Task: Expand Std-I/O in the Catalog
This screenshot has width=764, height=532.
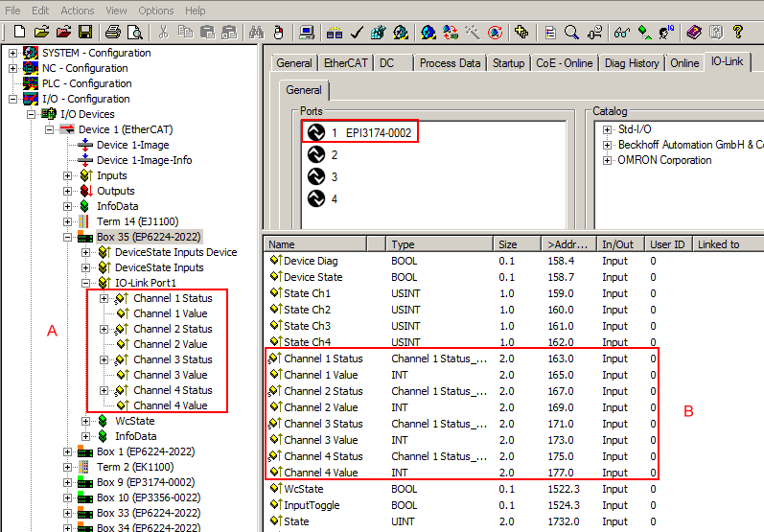Action: pos(607,129)
